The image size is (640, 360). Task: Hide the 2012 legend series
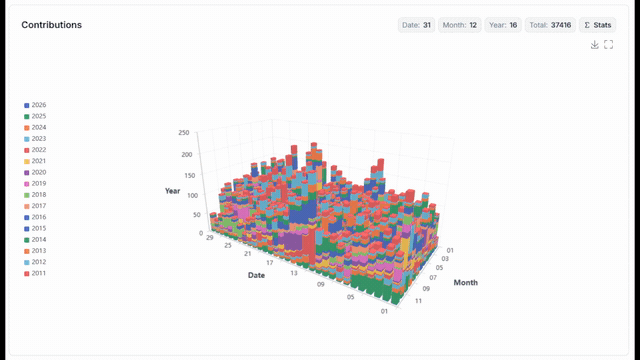35,262
